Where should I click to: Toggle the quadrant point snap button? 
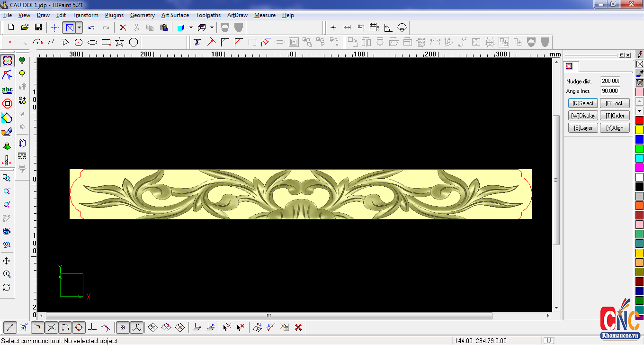click(79, 327)
